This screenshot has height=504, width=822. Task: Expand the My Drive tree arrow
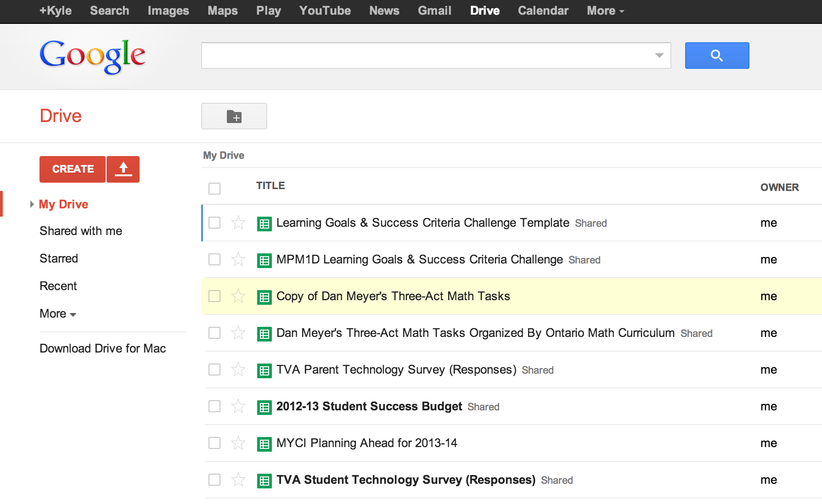point(32,204)
